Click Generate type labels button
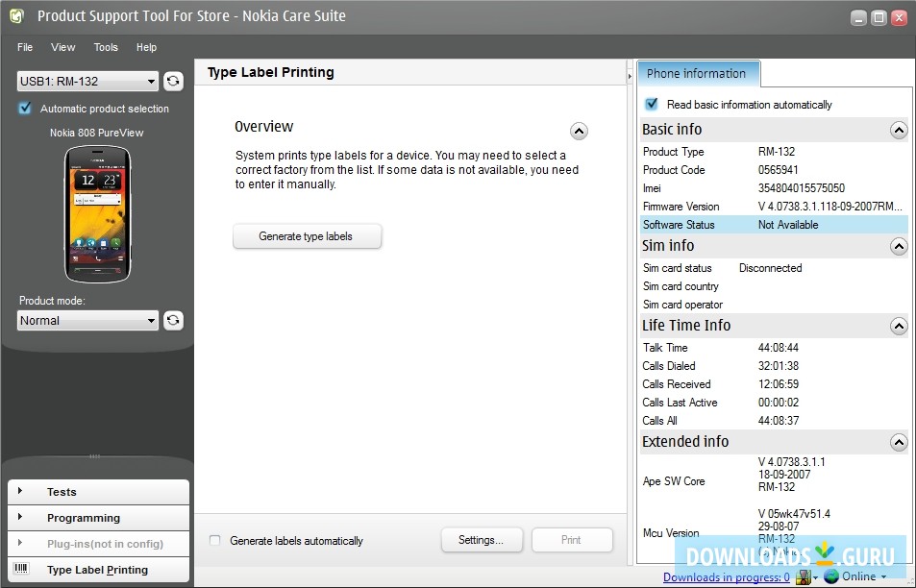Image resolution: width=916 pixels, height=588 pixels. coord(307,236)
